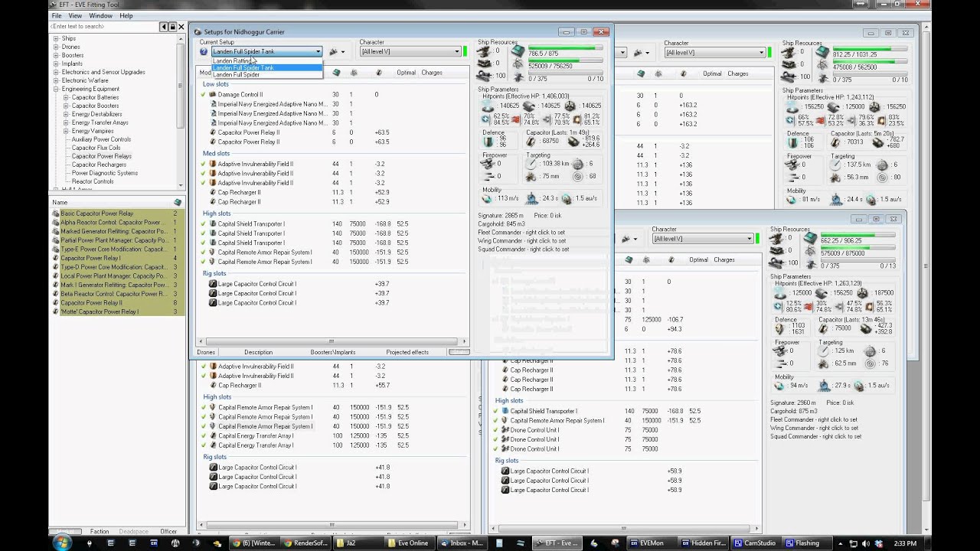Image resolution: width=980 pixels, height=551 pixels.
Task: Click Fleet Commander right click to set
Action: click(x=523, y=232)
